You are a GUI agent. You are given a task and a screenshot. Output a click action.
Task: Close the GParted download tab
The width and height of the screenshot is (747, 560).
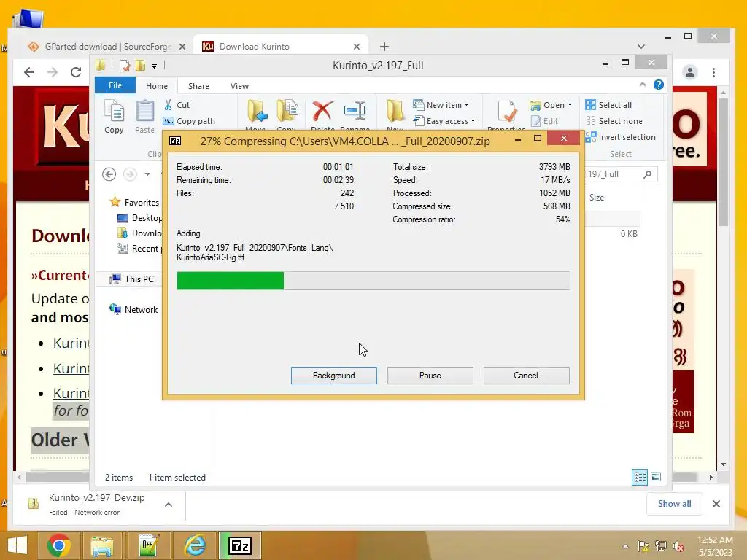pyautogui.click(x=182, y=47)
